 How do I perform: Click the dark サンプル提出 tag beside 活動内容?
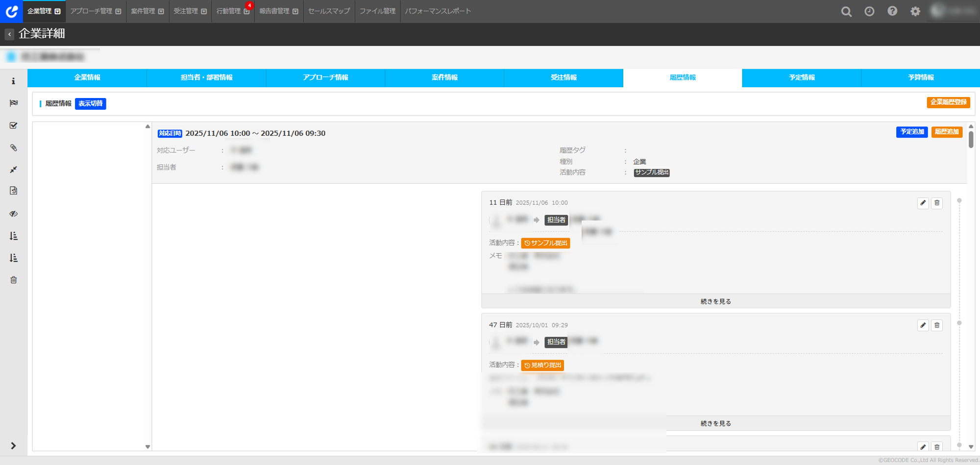(652, 172)
